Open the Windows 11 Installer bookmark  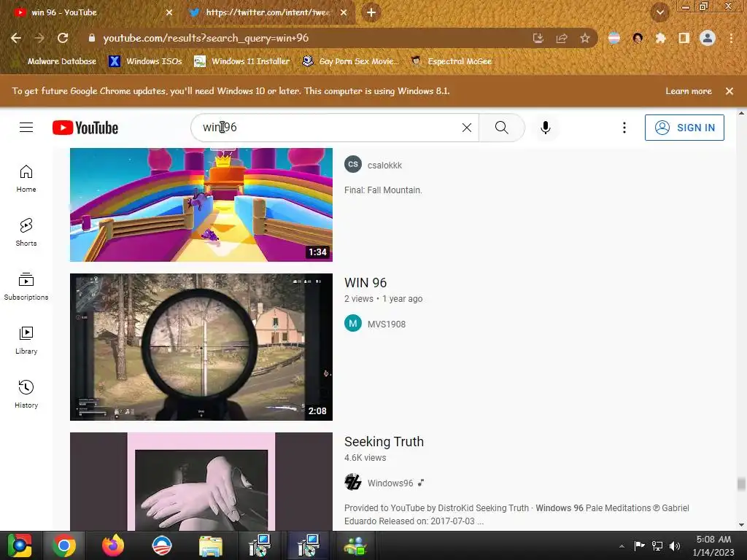coord(242,61)
